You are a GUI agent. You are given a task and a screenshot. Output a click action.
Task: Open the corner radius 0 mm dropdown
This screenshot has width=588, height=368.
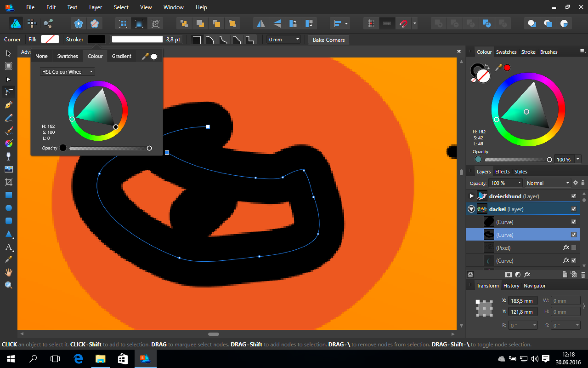[283, 40]
